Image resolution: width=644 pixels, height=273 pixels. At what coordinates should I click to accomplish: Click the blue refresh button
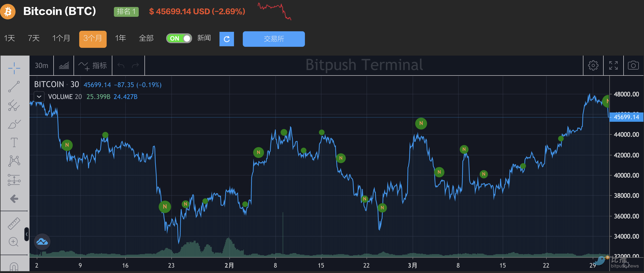click(227, 39)
